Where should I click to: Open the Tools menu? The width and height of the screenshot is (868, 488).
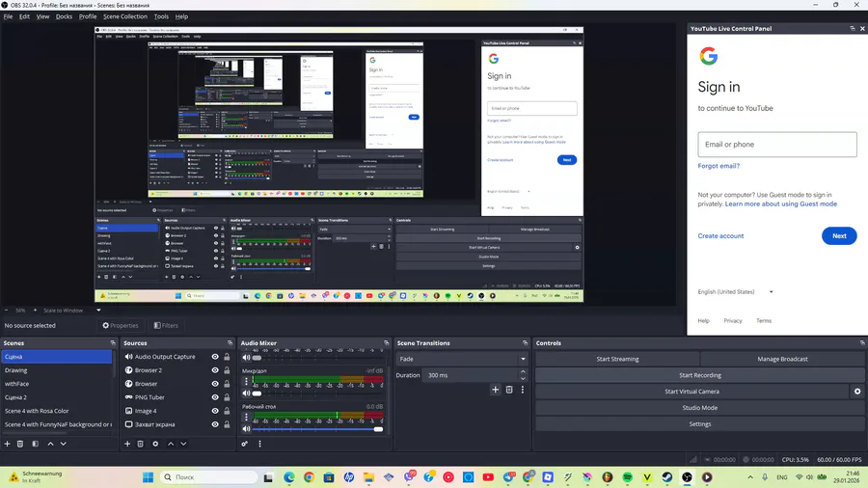click(x=161, y=16)
